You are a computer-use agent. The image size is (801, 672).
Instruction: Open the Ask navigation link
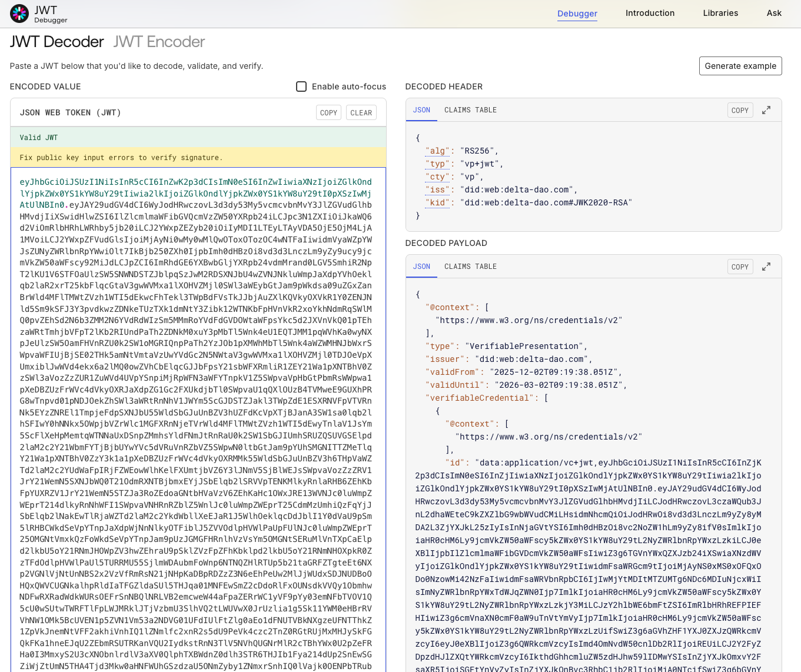coord(774,13)
